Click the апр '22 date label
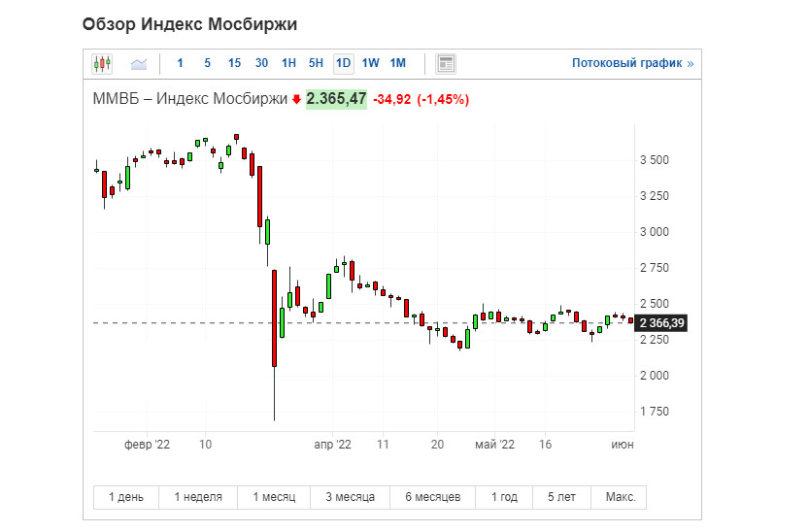Screen dimensions: 809x532 pyautogui.click(x=333, y=445)
